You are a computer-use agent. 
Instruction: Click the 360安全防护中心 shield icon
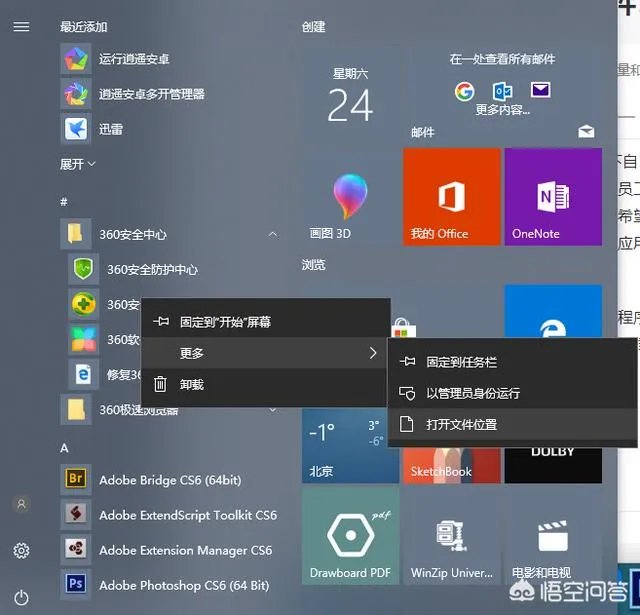coord(83,269)
